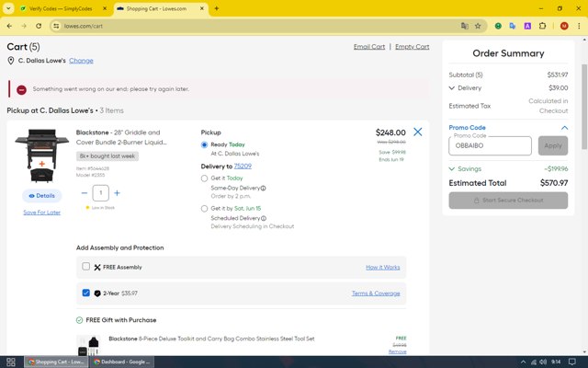Click the Promo Code input field
Screen dimensions: 588x368
click(490, 145)
